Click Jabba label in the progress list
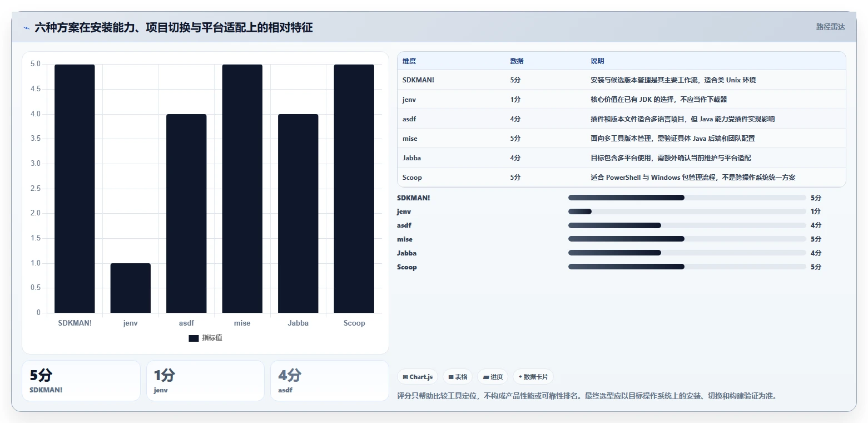This screenshot has height=423, width=868. click(x=406, y=253)
